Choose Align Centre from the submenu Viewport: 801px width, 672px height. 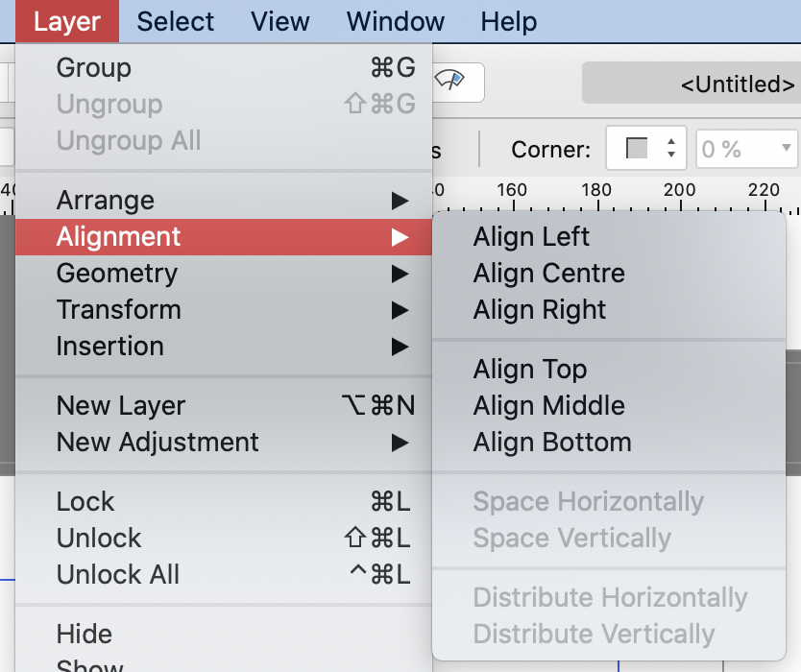click(x=547, y=273)
